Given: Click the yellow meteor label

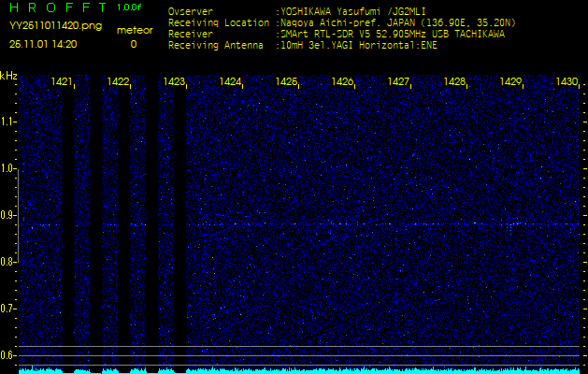Looking at the screenshot, I should (x=134, y=31).
